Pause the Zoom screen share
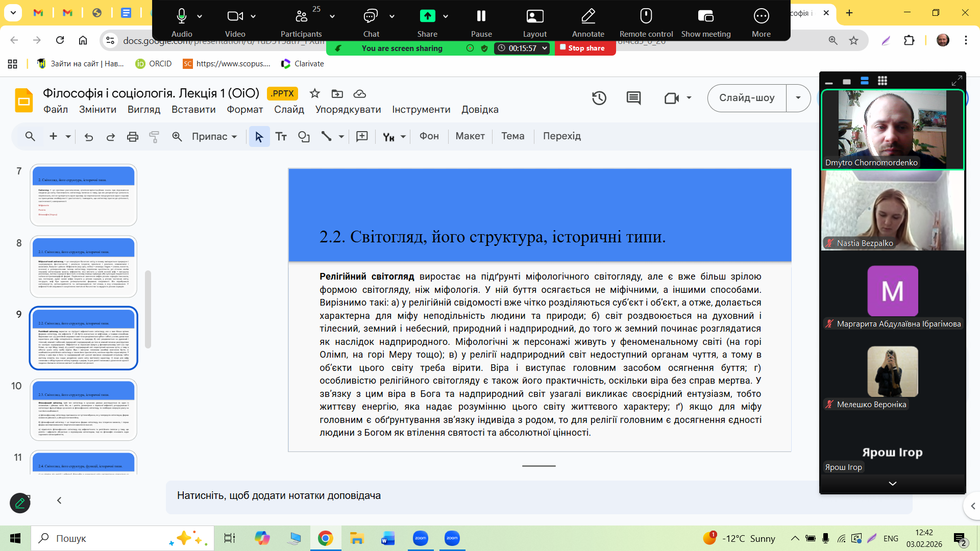The image size is (980, 551). pos(481,17)
